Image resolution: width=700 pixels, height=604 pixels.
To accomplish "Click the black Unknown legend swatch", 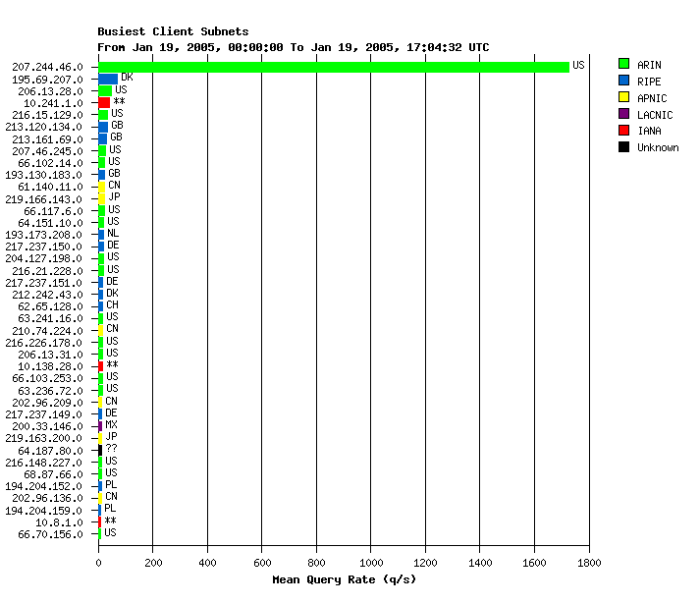I will [623, 147].
